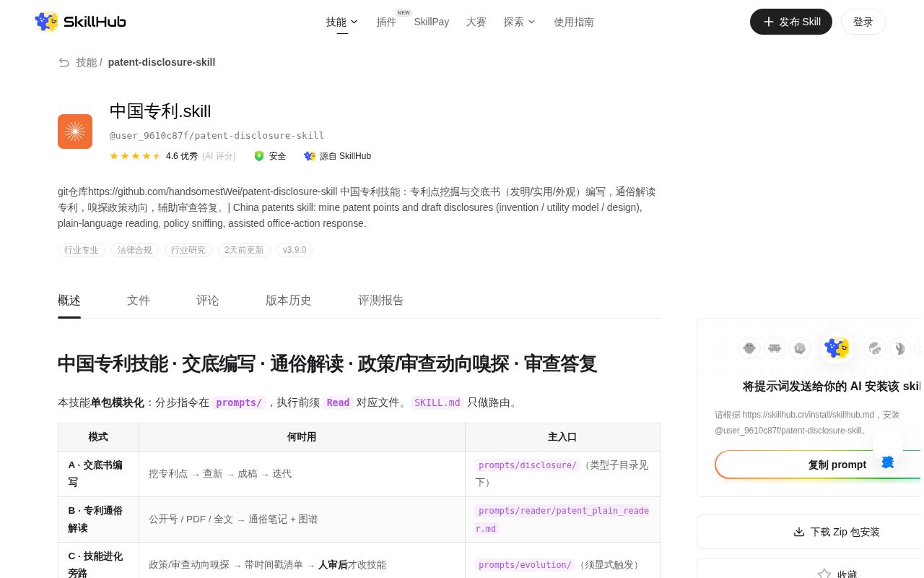Click the 行业研究 tag
924x578 pixels.
(188, 250)
